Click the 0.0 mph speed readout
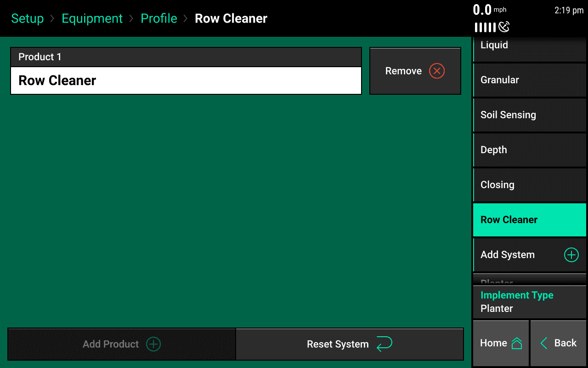The image size is (588, 368). pos(490,10)
